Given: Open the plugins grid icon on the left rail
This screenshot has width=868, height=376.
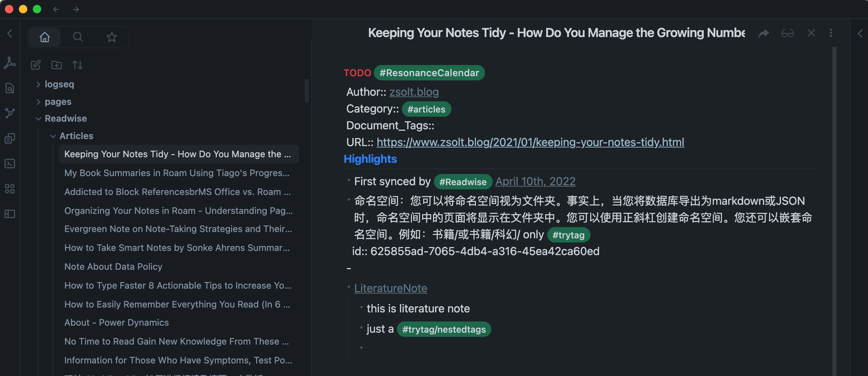Looking at the screenshot, I should tap(10, 189).
